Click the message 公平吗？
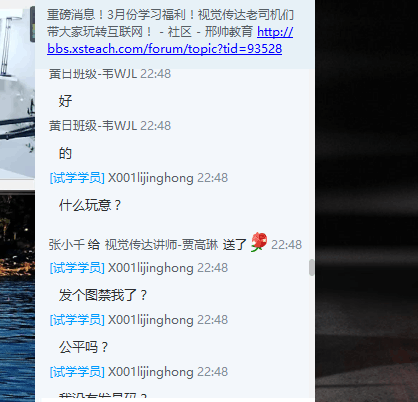The image size is (418, 402). point(84,347)
